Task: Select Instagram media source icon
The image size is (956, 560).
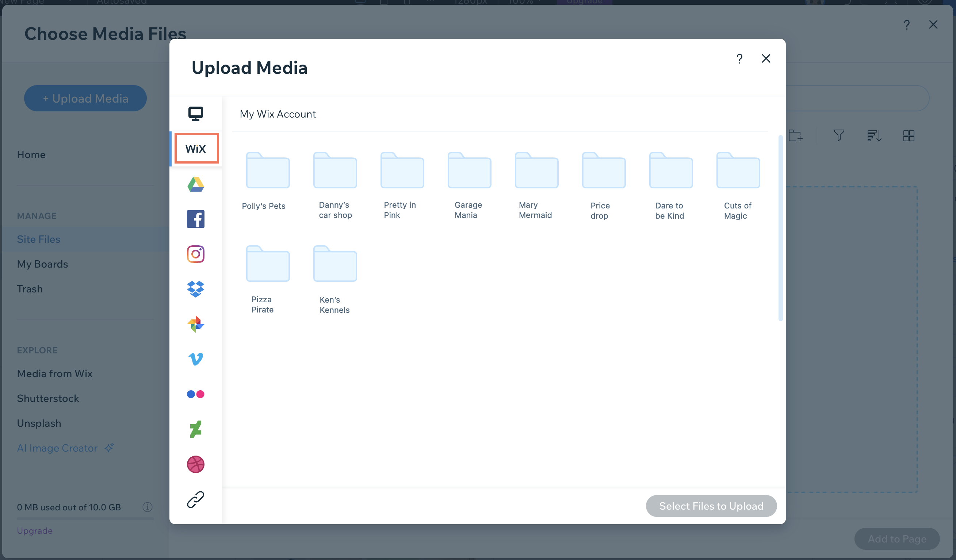Action: pyautogui.click(x=195, y=253)
